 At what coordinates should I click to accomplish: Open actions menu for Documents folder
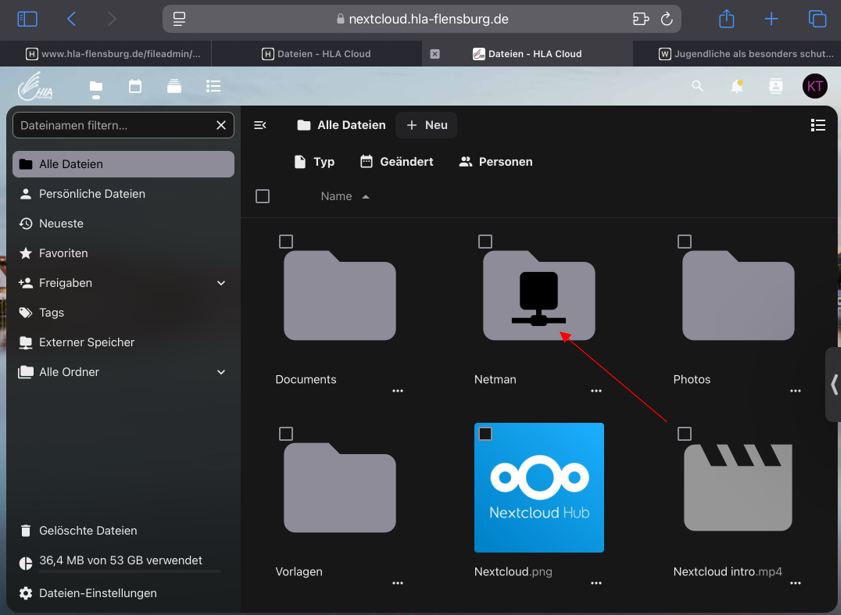tap(397, 391)
